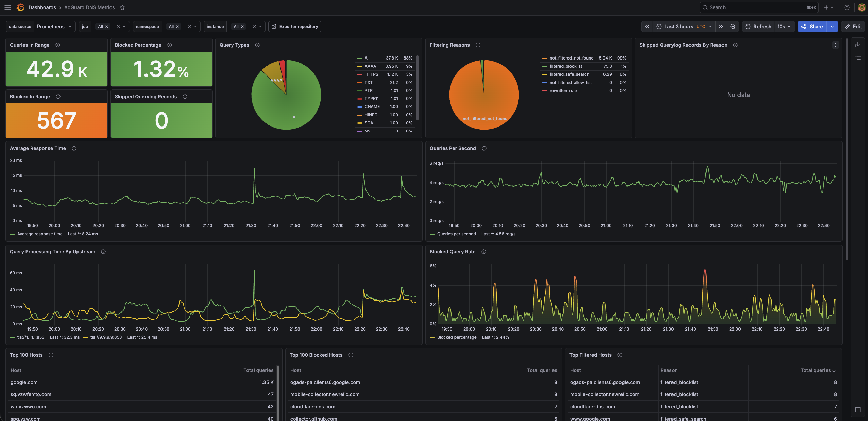Click the orange HINFO legend color swatch
Viewport: 868px width, 421px height.
359,115
